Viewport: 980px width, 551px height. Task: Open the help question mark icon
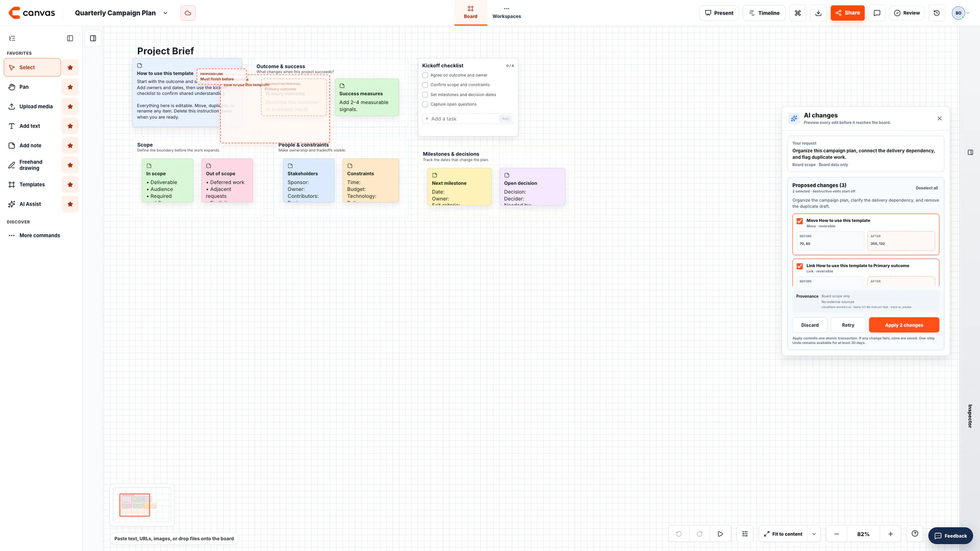(x=915, y=534)
